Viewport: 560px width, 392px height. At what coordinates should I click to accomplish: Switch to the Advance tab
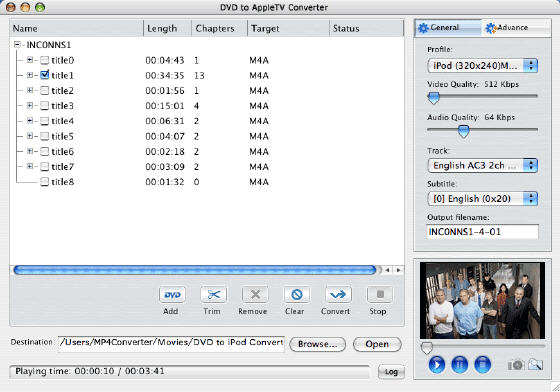click(x=516, y=27)
